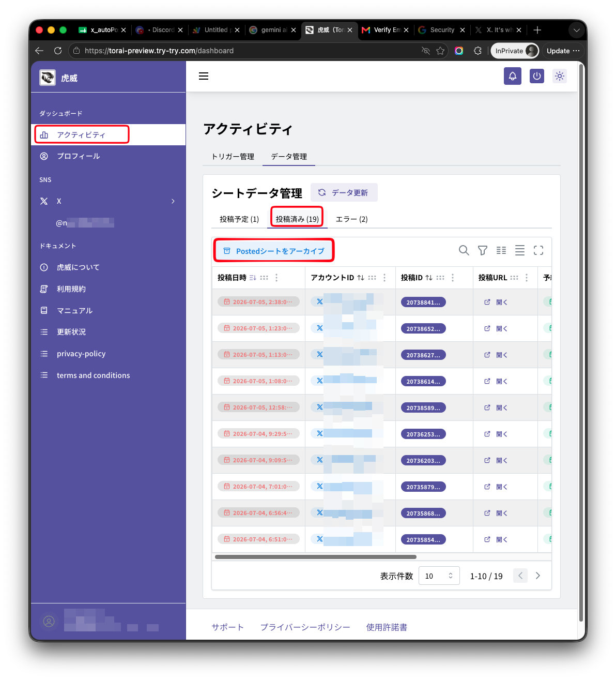Viewport: 616px width, 680px height.
Task: Open 虎威について document link
Action: tap(109, 267)
